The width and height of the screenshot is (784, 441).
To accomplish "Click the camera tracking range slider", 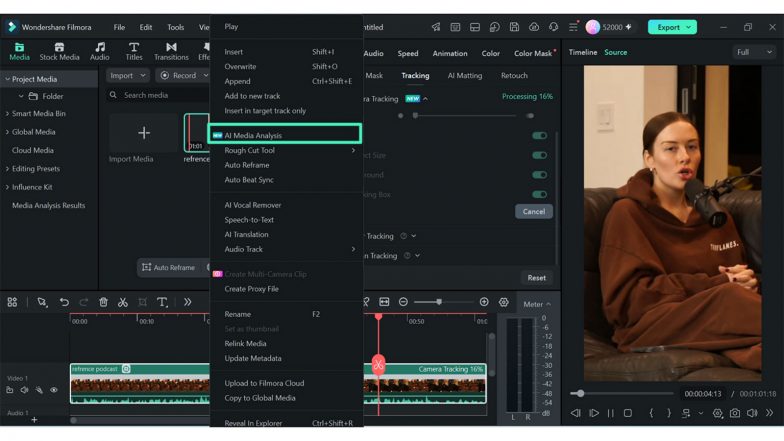I will 465,116.
